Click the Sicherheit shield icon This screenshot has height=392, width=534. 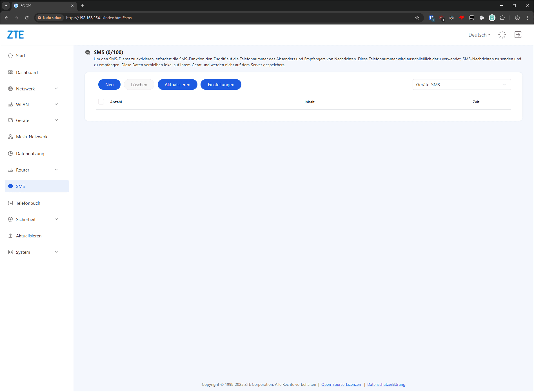(10, 219)
